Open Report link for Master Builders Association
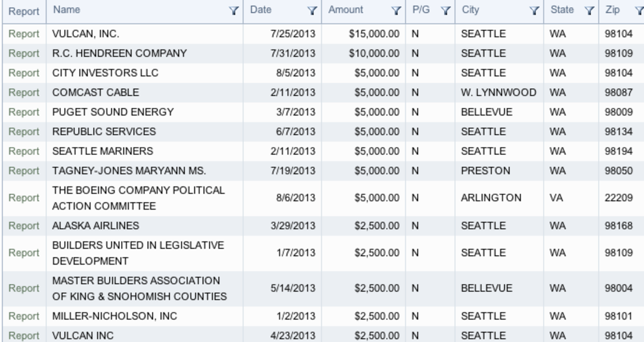 tap(24, 288)
